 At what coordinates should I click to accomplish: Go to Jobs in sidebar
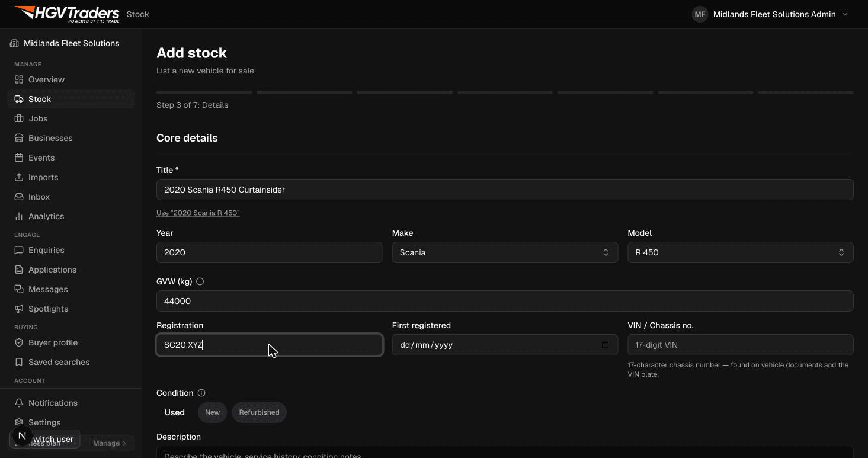pyautogui.click(x=71, y=118)
